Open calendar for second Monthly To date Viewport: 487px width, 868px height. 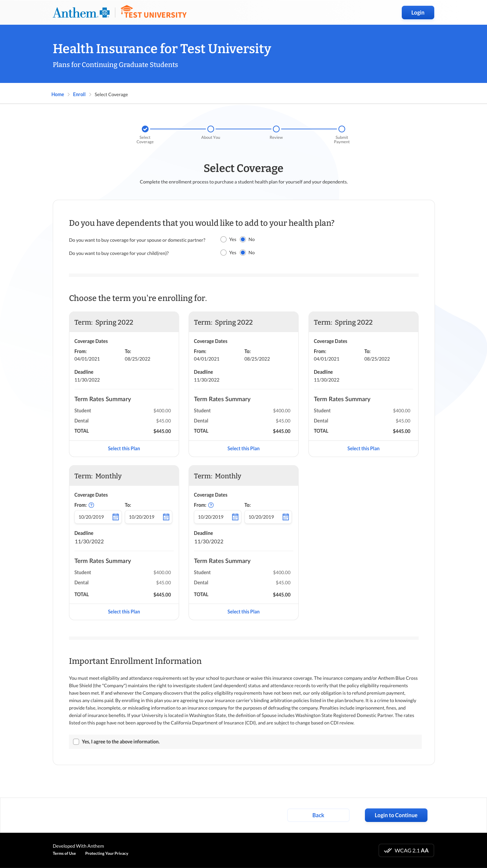coord(286,517)
